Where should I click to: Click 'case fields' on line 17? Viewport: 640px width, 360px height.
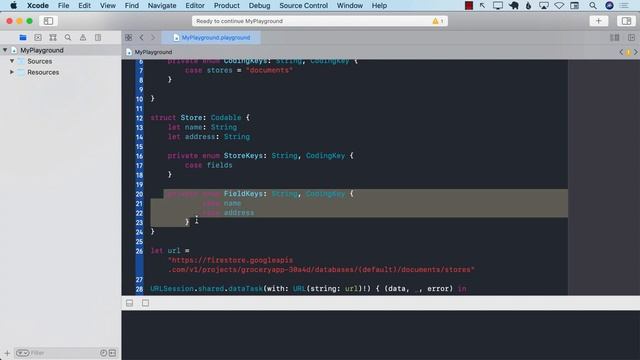pos(209,165)
